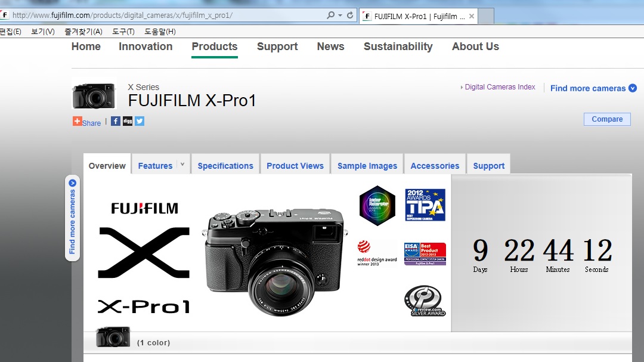Share on Facebook icon
This screenshot has height=362, width=644.
coord(116,121)
